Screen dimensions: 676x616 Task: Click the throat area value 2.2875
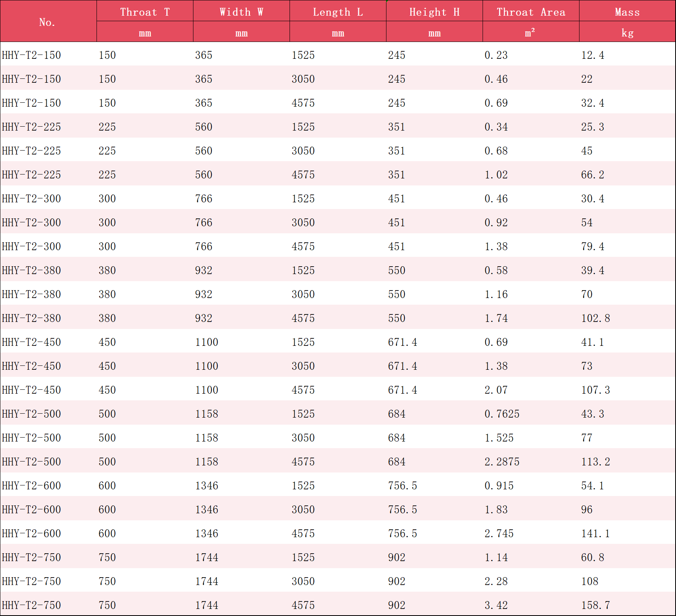pos(502,462)
